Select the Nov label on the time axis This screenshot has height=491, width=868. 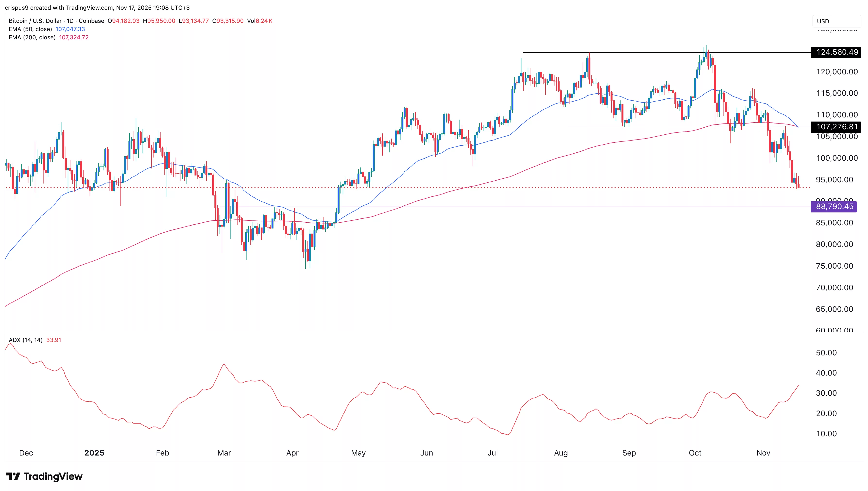[x=763, y=453]
